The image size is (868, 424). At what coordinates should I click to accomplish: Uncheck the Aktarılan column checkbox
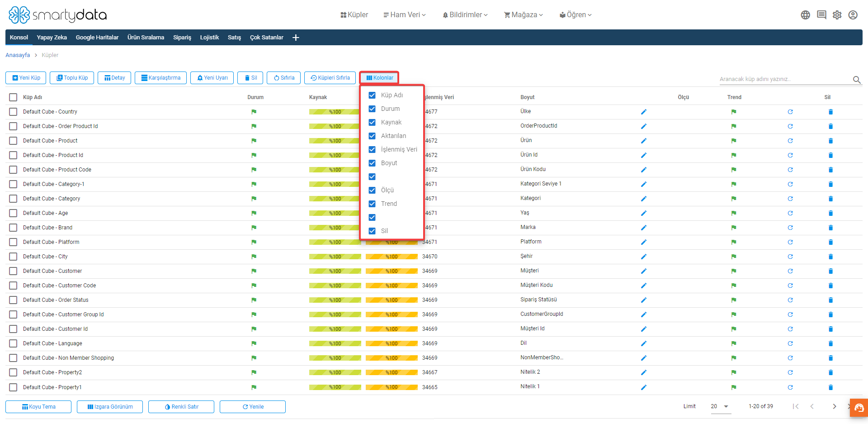[x=372, y=136]
